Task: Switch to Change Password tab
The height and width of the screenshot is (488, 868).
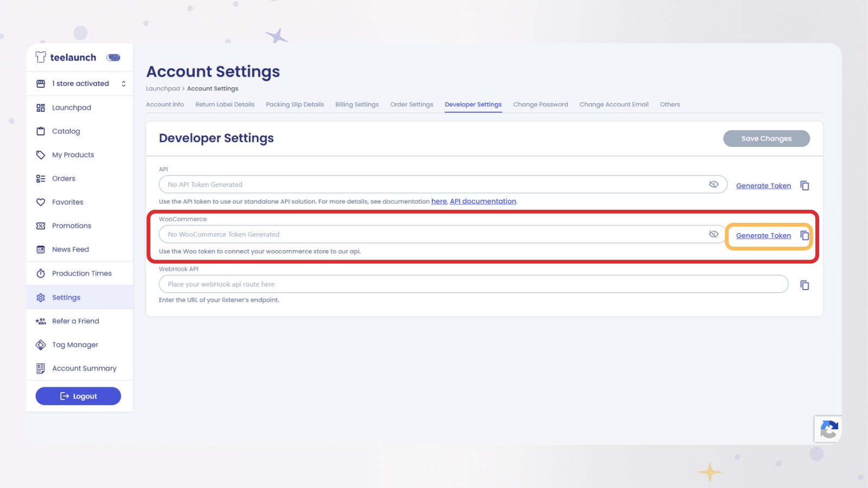Action: 540,105
